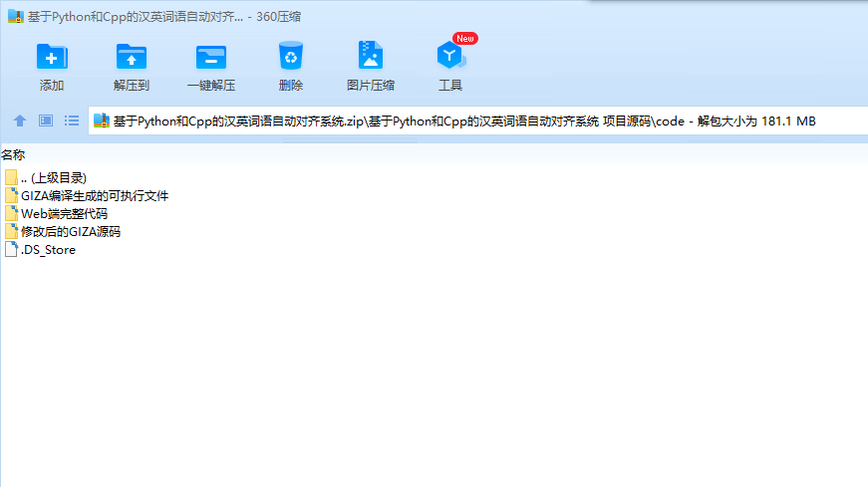
Task: Click the folder icon beside GIZA编译生成的可执行文件
Action: [x=11, y=195]
